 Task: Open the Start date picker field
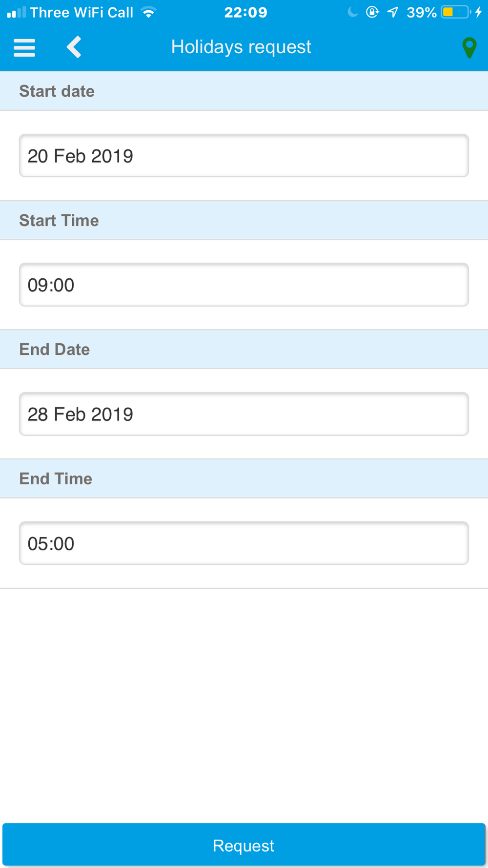244,156
